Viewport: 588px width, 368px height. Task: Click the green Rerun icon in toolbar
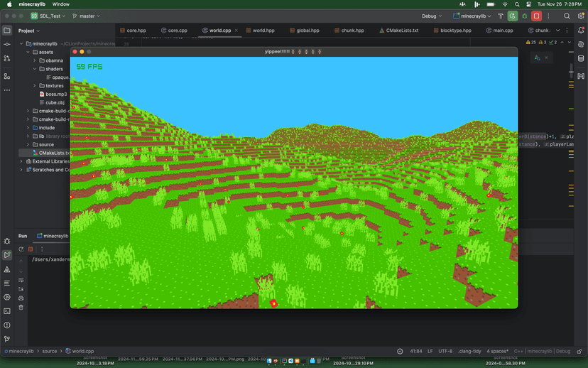(x=512, y=16)
